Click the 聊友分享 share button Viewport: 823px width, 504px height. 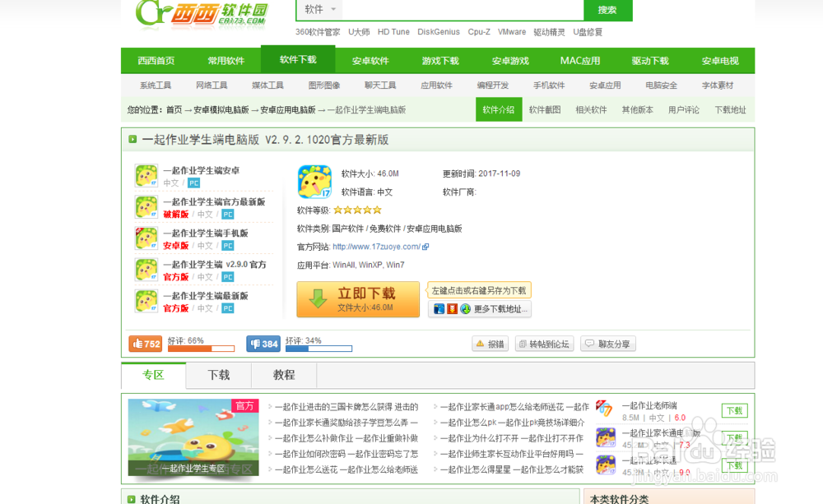click(608, 344)
